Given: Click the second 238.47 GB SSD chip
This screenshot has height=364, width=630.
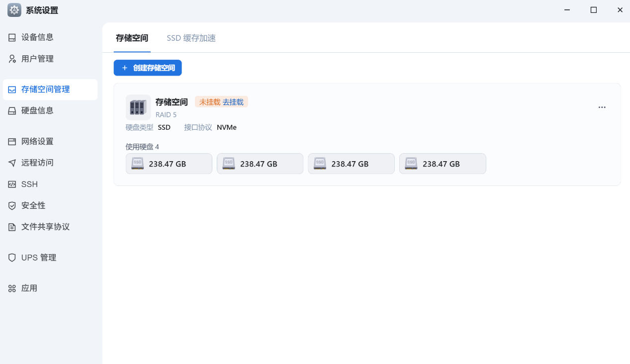Looking at the screenshot, I should pyautogui.click(x=260, y=164).
